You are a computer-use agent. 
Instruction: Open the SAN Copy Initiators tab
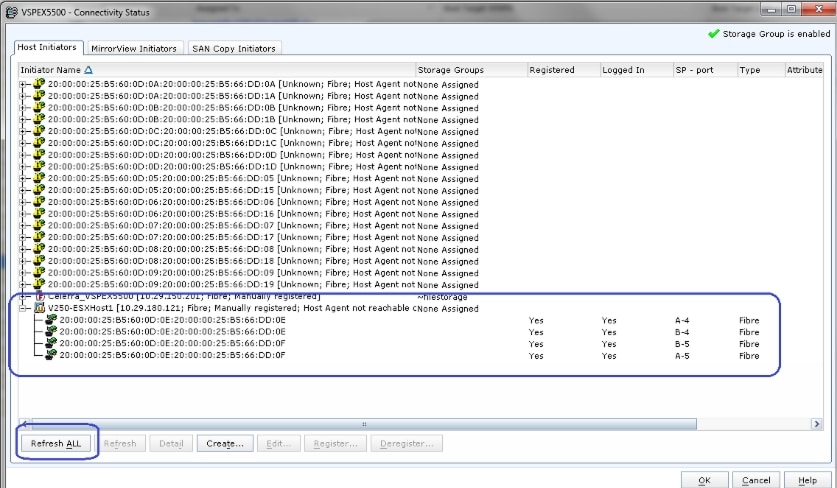234,48
